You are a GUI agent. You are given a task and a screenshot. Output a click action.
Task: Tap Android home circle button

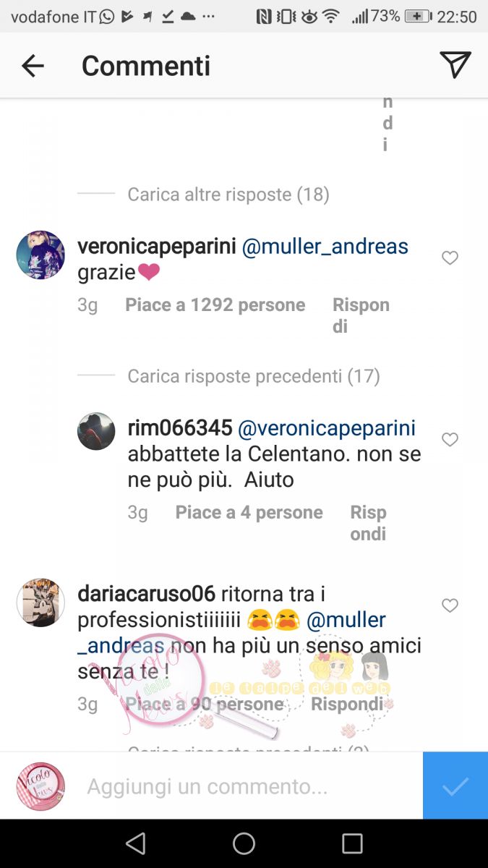click(x=244, y=843)
